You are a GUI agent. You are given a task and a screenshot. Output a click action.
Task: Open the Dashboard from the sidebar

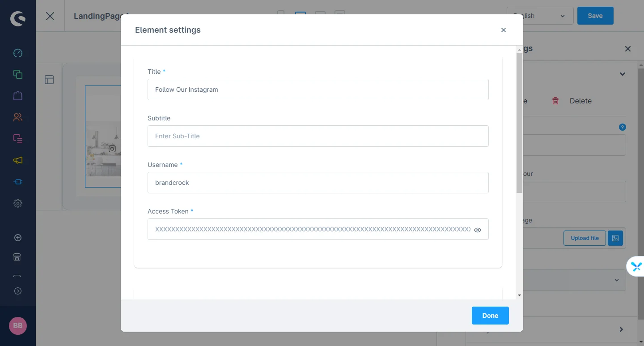coord(18,53)
